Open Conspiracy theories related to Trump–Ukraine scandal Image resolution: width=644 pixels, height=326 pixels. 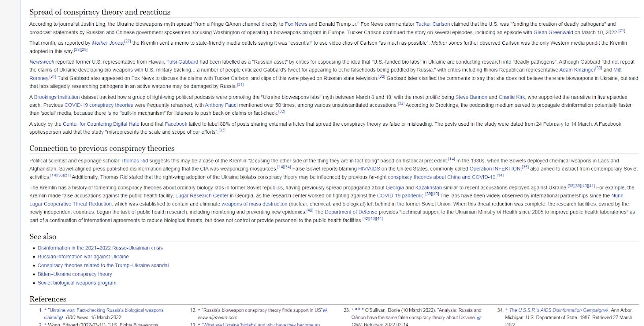103,266
